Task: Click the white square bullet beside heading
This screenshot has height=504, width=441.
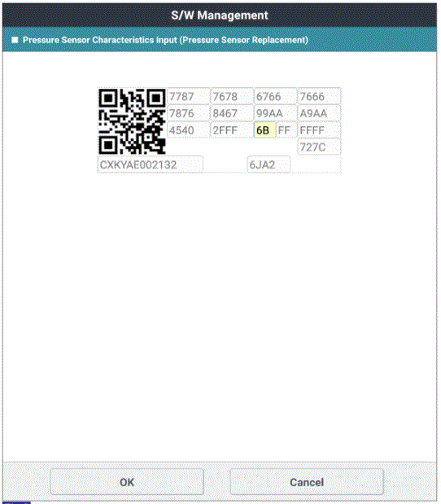Action: pyautogui.click(x=15, y=40)
